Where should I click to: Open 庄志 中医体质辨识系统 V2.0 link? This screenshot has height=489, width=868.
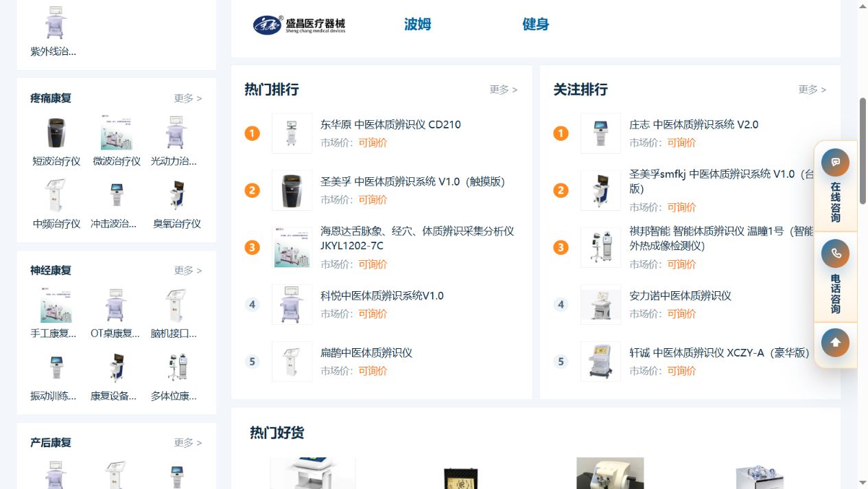tap(694, 124)
